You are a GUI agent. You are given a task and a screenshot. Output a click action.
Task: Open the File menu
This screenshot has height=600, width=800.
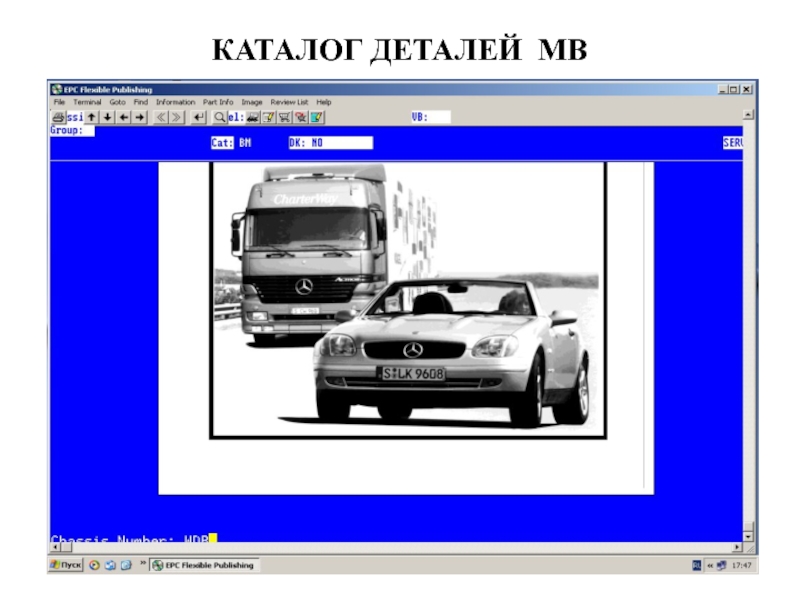pyautogui.click(x=59, y=102)
